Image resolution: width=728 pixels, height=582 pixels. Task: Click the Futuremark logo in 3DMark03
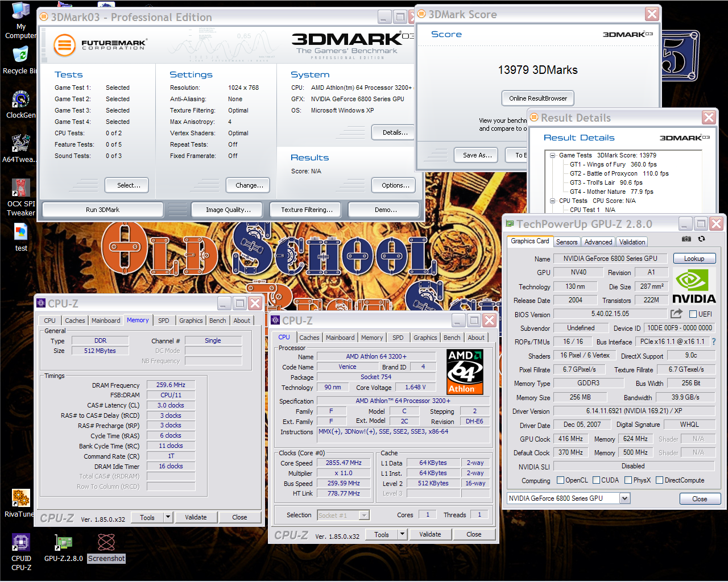(x=100, y=45)
